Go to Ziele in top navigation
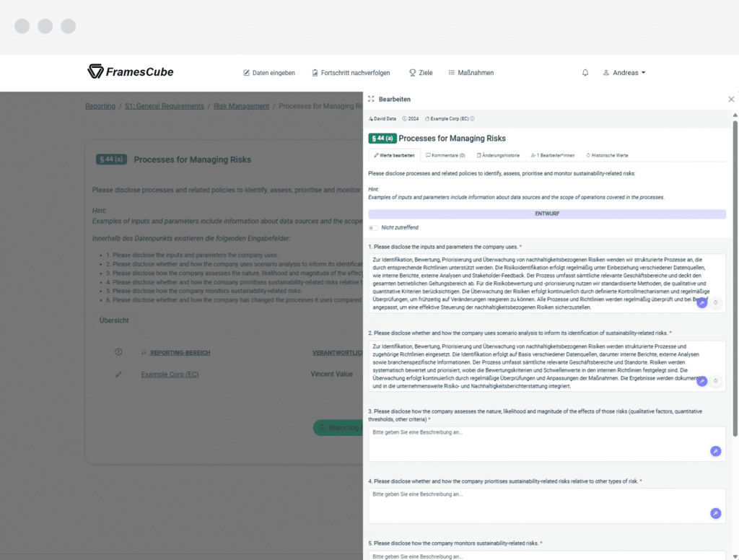Screen dimensions: 739x560 pyautogui.click(x=421, y=73)
